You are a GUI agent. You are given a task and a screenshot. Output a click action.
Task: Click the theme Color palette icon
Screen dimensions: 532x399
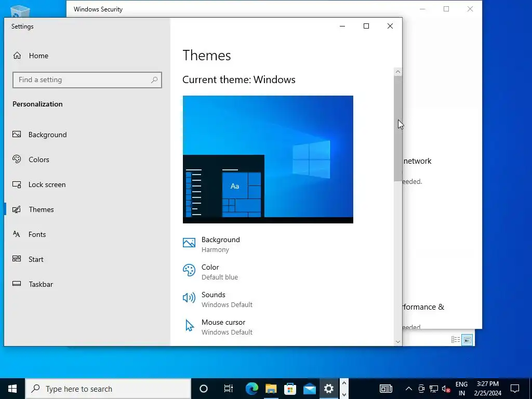pos(189,270)
